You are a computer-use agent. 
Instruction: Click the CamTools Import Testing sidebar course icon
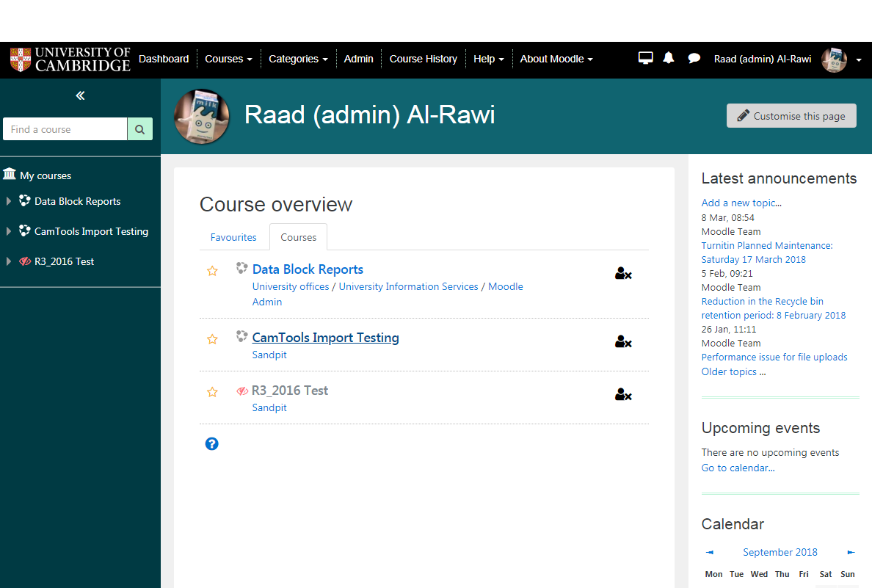24,231
